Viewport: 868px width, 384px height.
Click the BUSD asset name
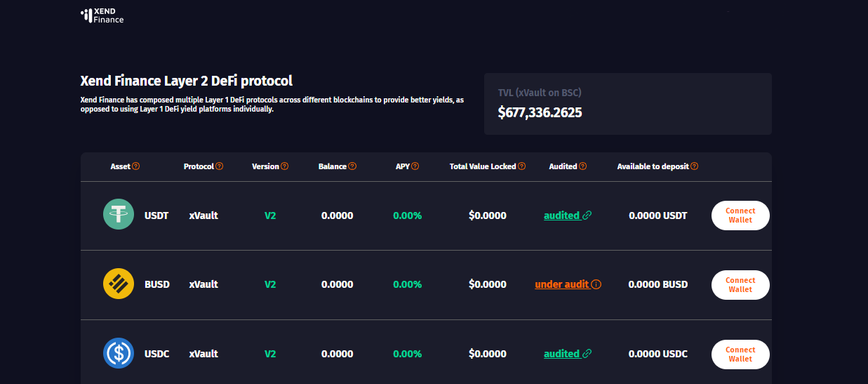click(x=157, y=284)
